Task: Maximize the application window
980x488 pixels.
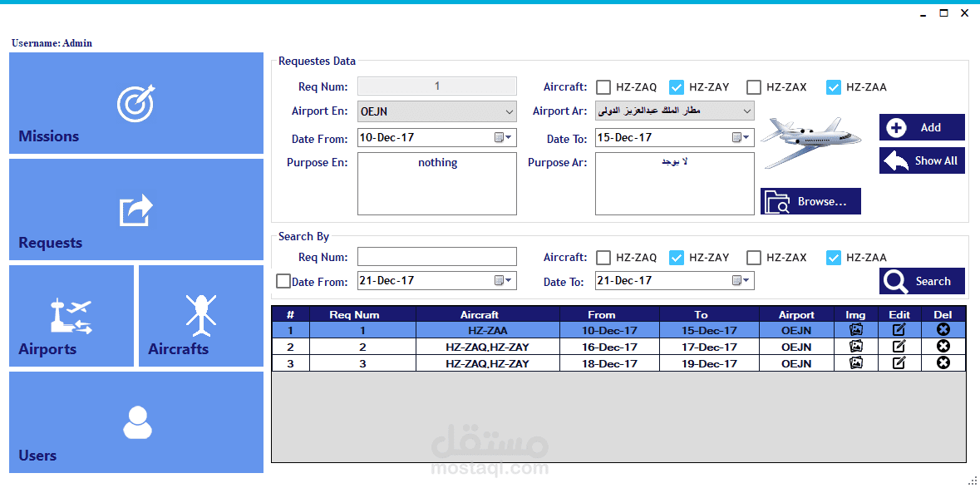Action: (x=943, y=13)
